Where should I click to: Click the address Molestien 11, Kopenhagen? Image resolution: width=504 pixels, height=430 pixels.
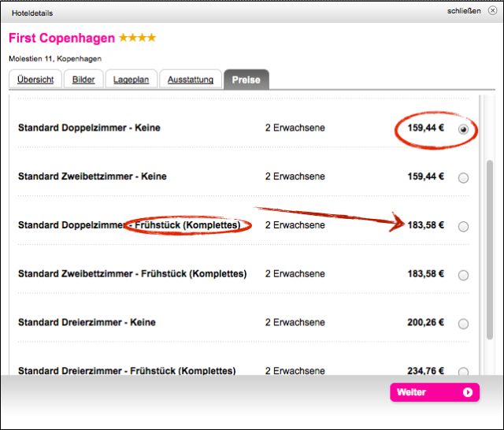[x=55, y=59]
